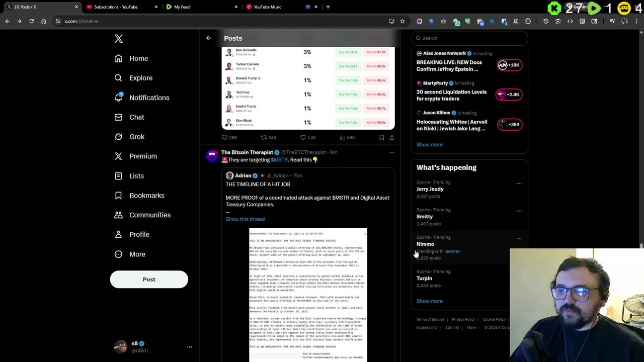Image resolution: width=644 pixels, height=362 pixels.
Task: Click the install app icon in address bar
Action: (391, 21)
